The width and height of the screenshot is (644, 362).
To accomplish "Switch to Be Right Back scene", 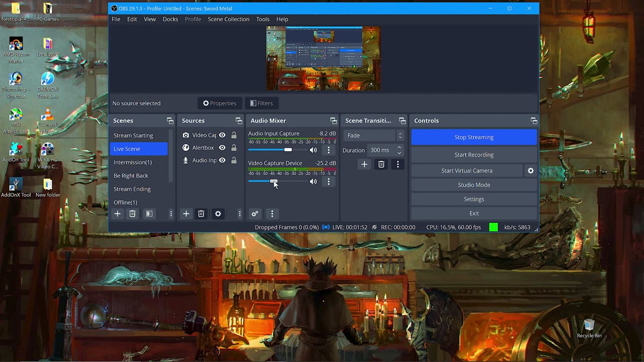I will pos(131,175).
